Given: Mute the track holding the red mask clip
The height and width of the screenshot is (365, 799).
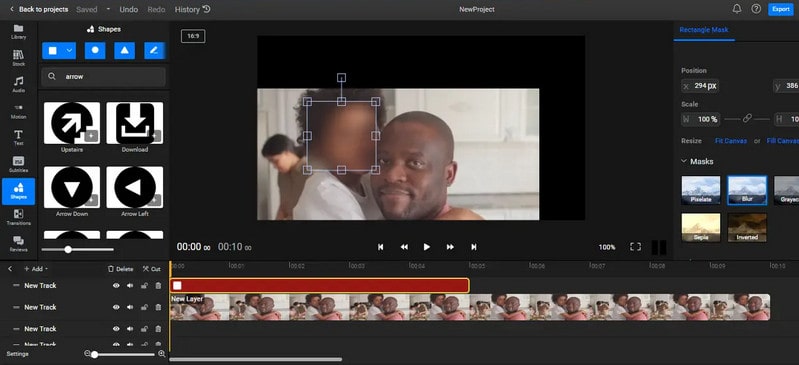Looking at the screenshot, I should pos(130,285).
